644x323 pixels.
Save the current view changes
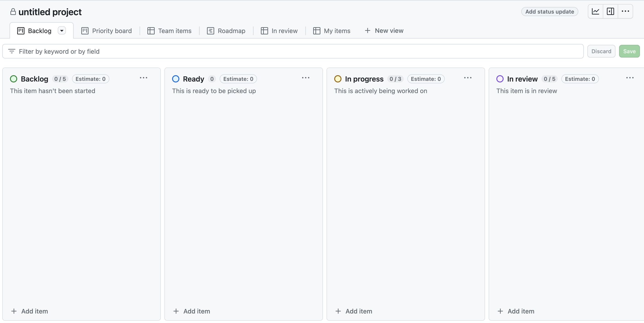tap(629, 51)
